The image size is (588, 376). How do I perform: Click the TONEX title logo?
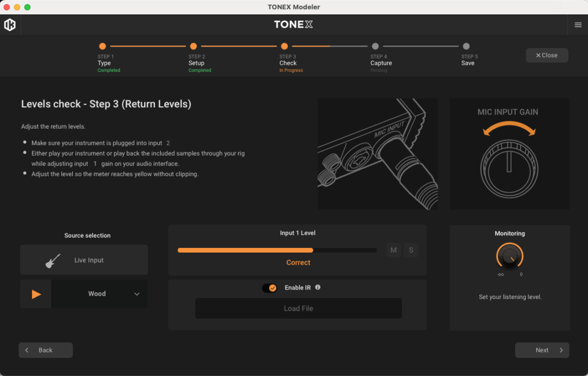tap(293, 25)
